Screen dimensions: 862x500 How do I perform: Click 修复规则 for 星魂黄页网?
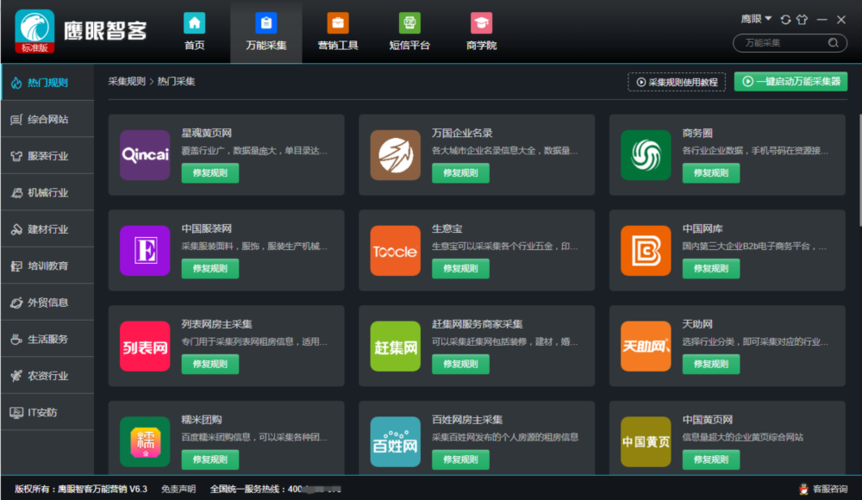tap(210, 173)
